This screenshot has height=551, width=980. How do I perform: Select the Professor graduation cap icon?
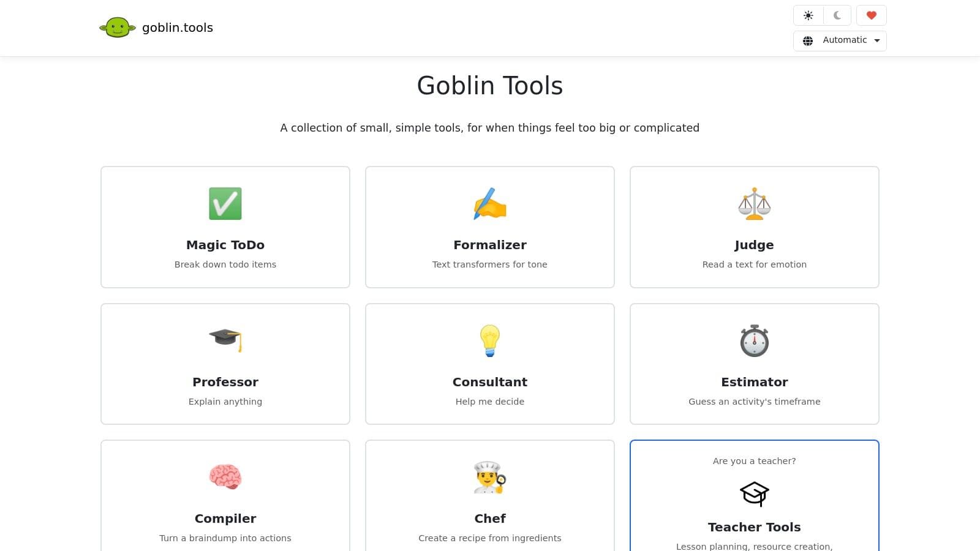pos(225,340)
